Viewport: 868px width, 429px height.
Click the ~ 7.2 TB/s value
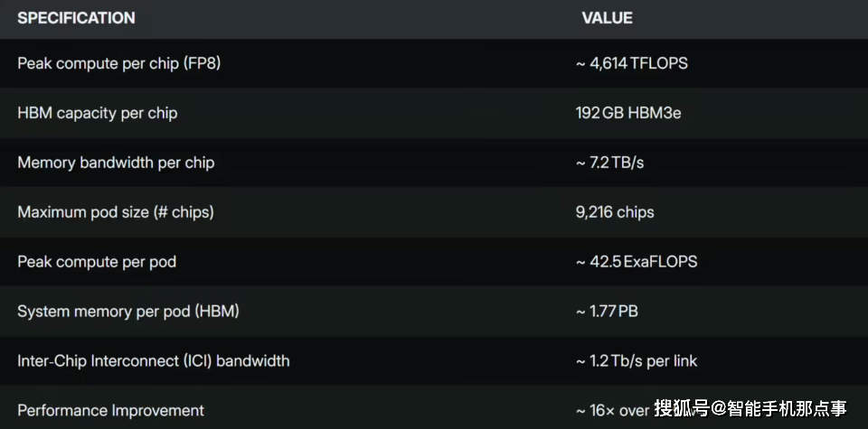(609, 163)
